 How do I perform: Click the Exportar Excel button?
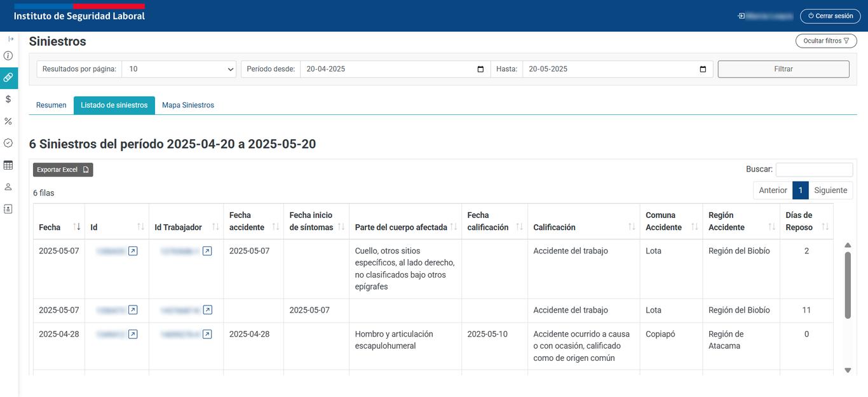click(63, 170)
